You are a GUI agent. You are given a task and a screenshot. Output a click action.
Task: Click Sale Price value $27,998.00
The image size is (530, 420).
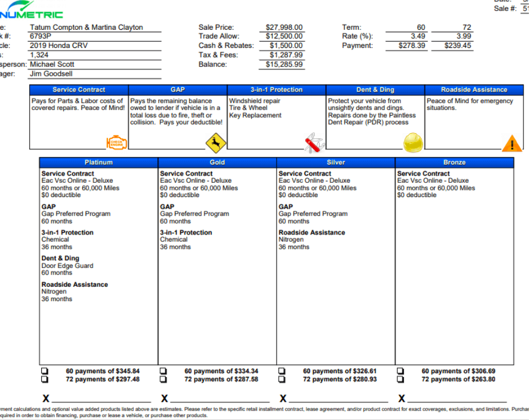284,28
